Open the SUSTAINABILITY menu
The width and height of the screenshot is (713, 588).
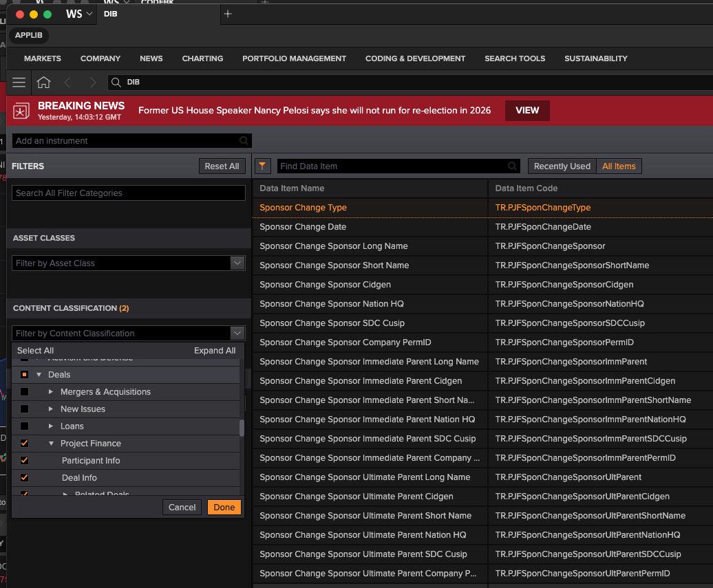click(x=596, y=58)
